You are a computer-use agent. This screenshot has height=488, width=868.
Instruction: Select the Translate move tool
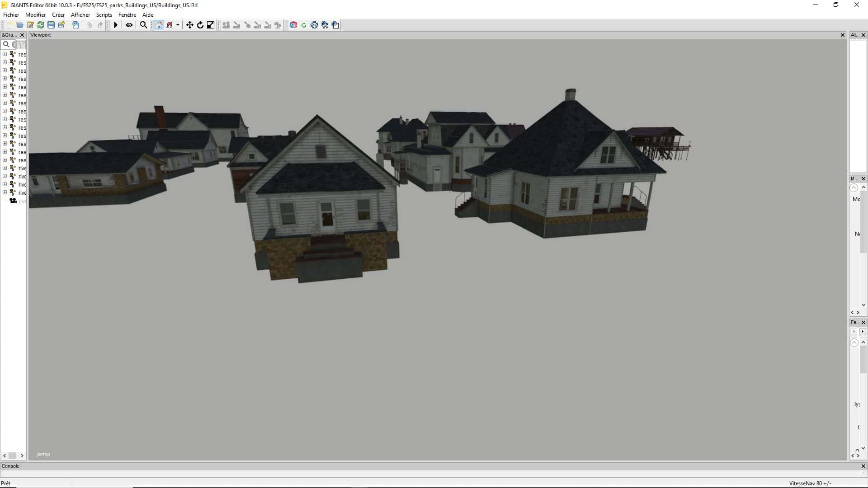pos(190,25)
